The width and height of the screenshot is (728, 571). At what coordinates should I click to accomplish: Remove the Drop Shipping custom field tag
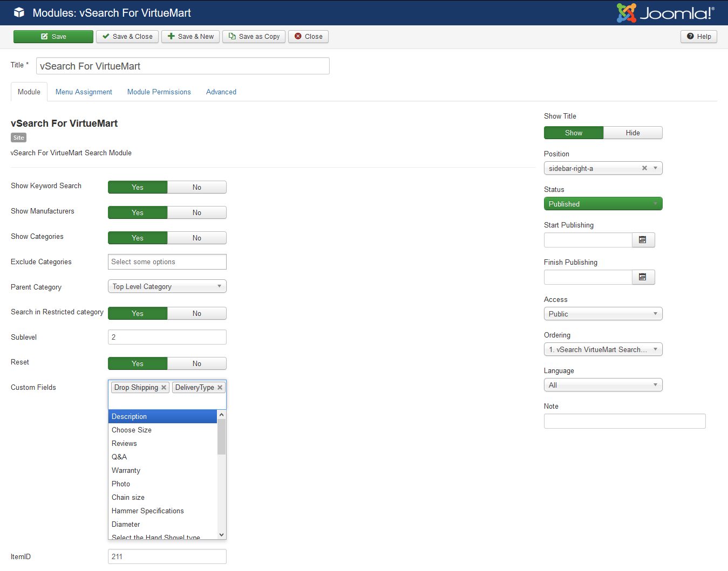(164, 388)
